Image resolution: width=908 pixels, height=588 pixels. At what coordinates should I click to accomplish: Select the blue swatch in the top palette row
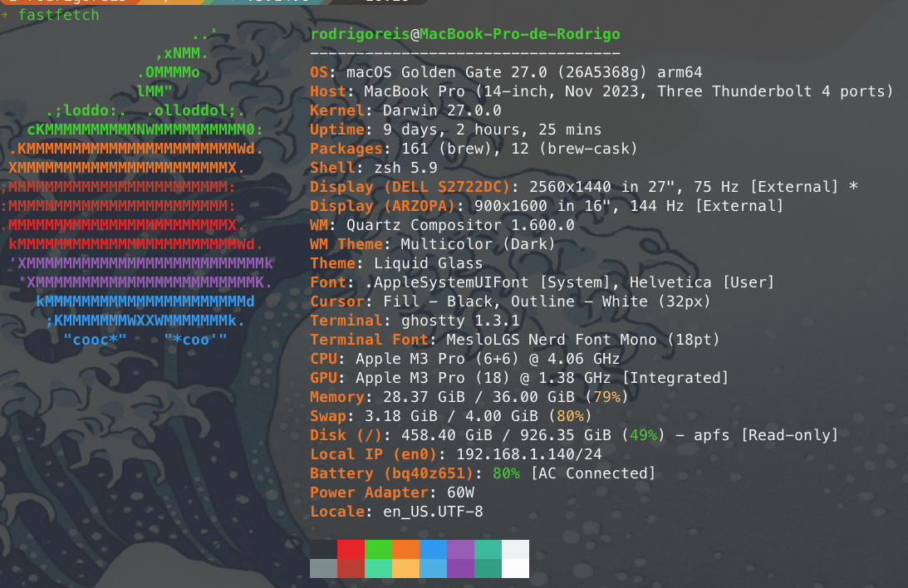click(x=433, y=549)
